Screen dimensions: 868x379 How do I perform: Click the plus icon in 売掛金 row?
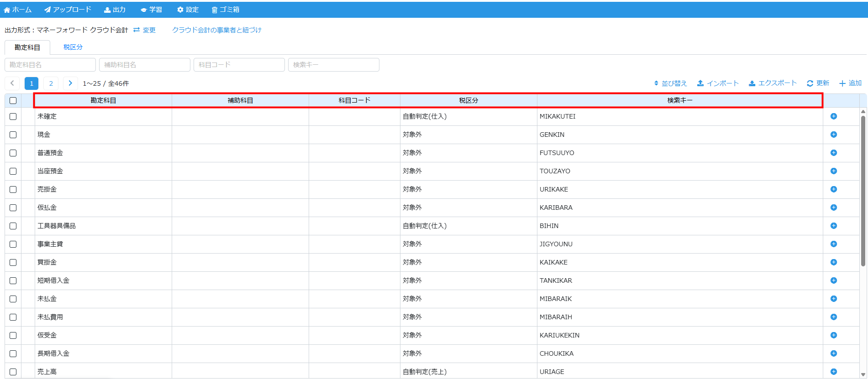tap(833, 189)
